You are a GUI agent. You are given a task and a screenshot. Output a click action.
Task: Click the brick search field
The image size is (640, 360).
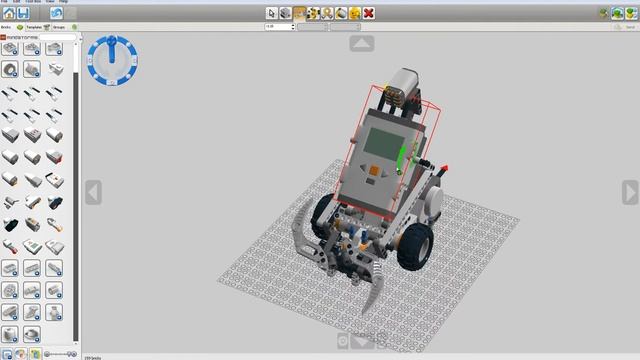[57, 37]
